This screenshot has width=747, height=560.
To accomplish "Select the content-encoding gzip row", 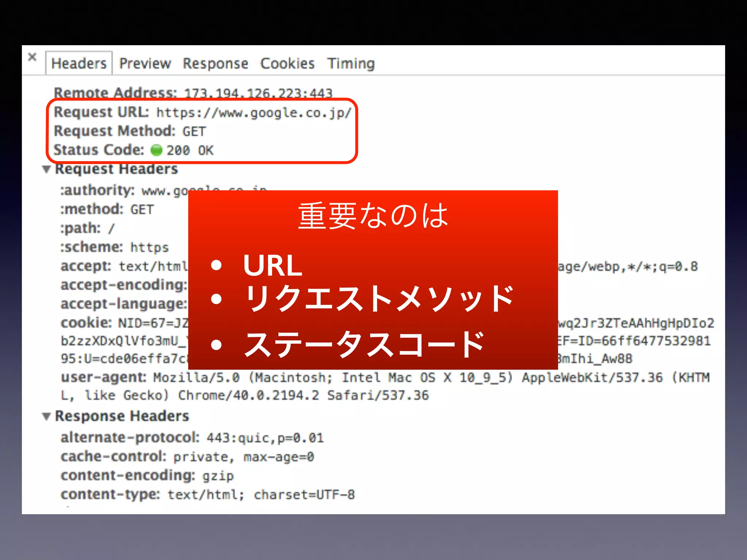I will pos(147,475).
